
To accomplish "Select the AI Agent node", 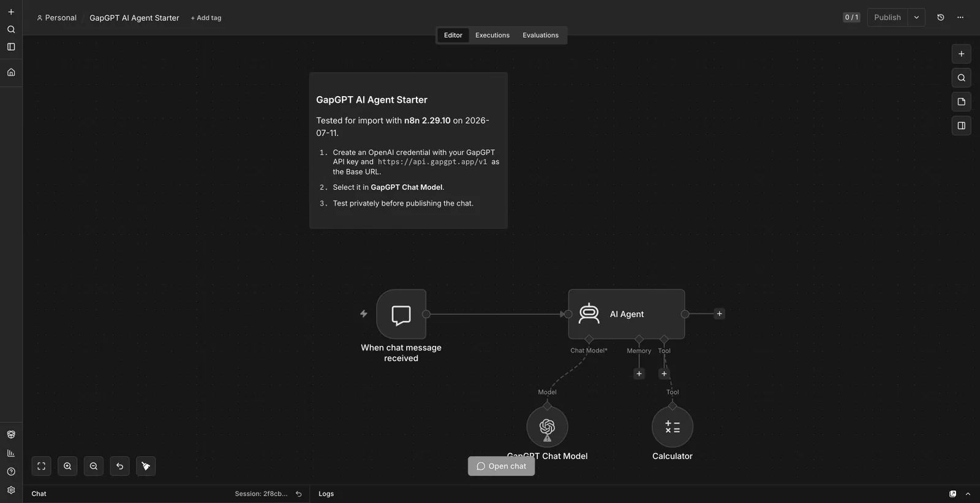I will 626,315.
